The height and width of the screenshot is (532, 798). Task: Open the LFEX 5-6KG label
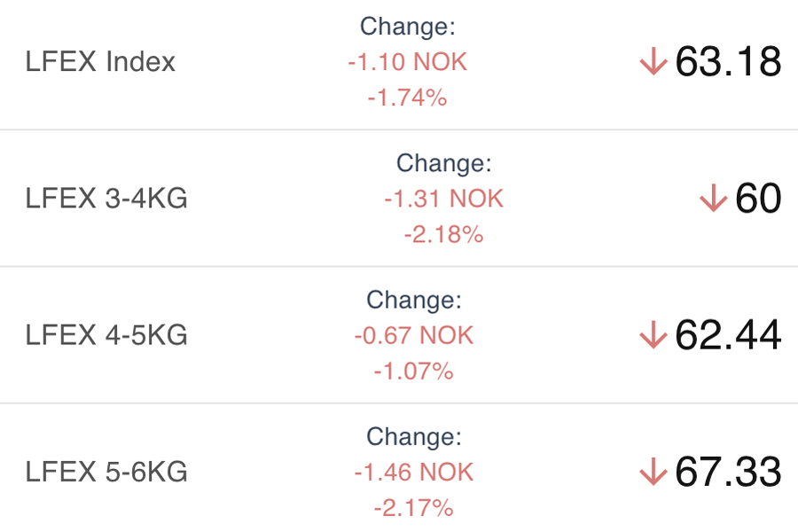coord(106,472)
